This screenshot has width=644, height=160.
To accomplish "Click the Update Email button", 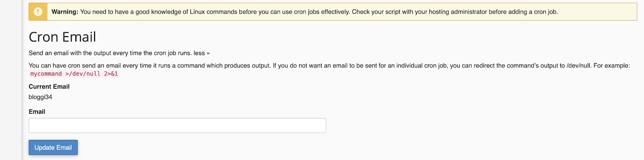I will 53,148.
